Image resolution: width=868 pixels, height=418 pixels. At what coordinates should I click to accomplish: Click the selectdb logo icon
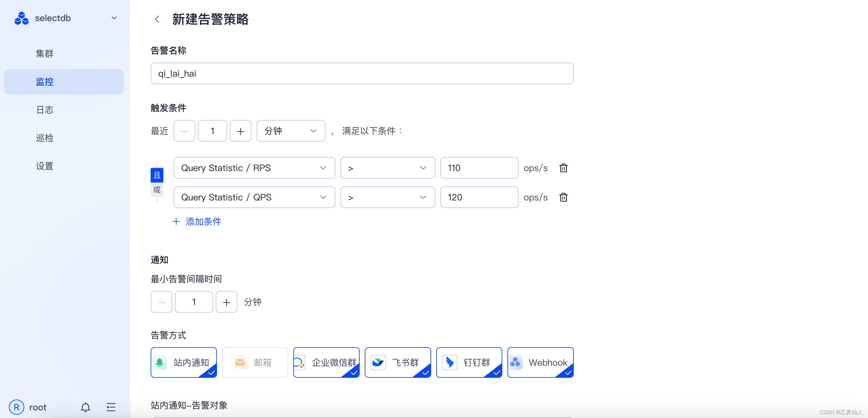click(22, 18)
